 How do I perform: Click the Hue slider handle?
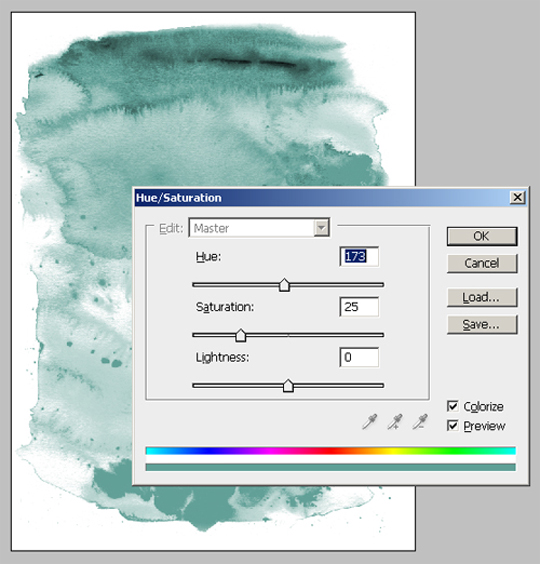click(284, 285)
